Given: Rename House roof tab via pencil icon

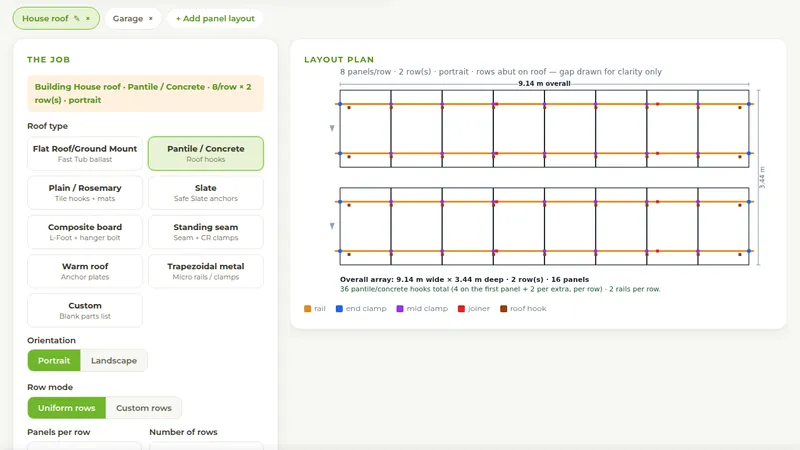Looking at the screenshot, I should point(77,18).
